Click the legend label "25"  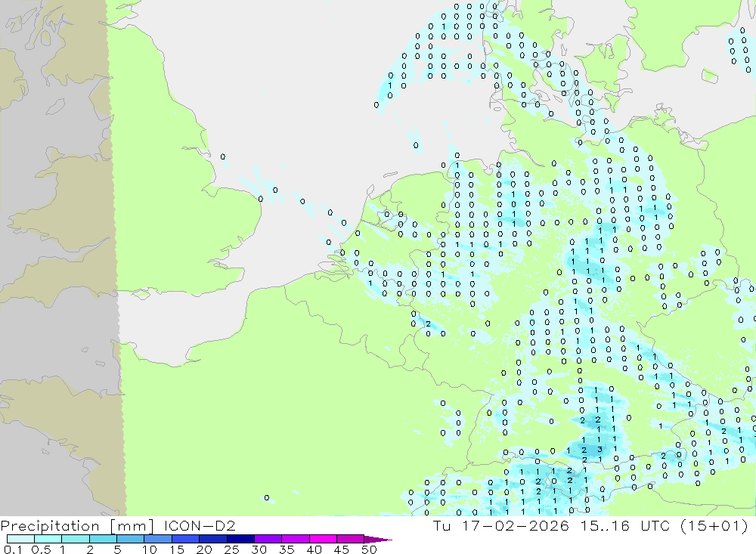[x=231, y=549]
